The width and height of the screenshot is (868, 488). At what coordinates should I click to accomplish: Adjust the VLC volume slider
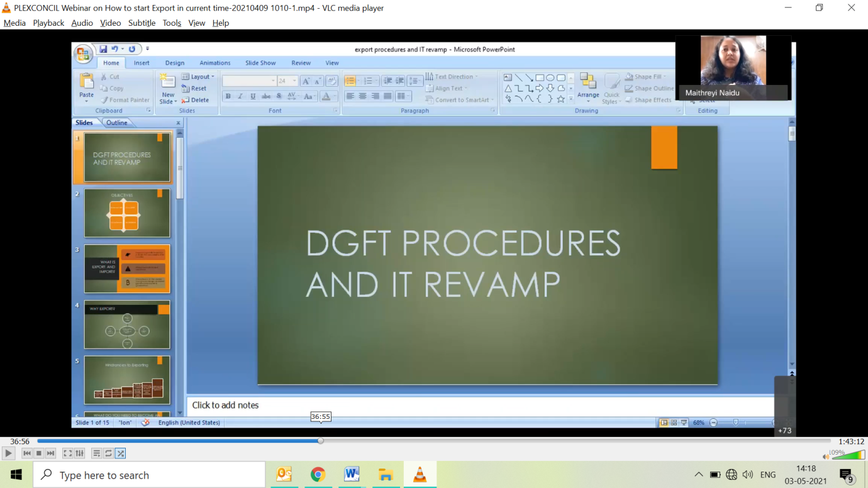(848, 455)
